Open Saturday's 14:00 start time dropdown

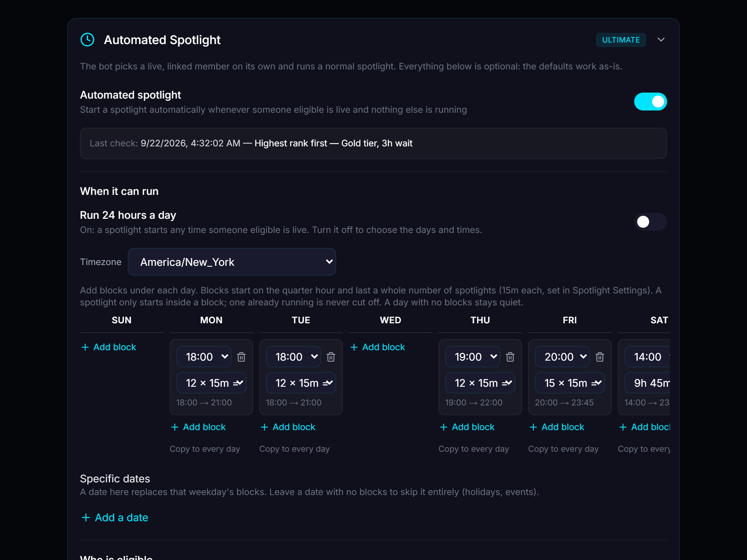[x=647, y=357]
